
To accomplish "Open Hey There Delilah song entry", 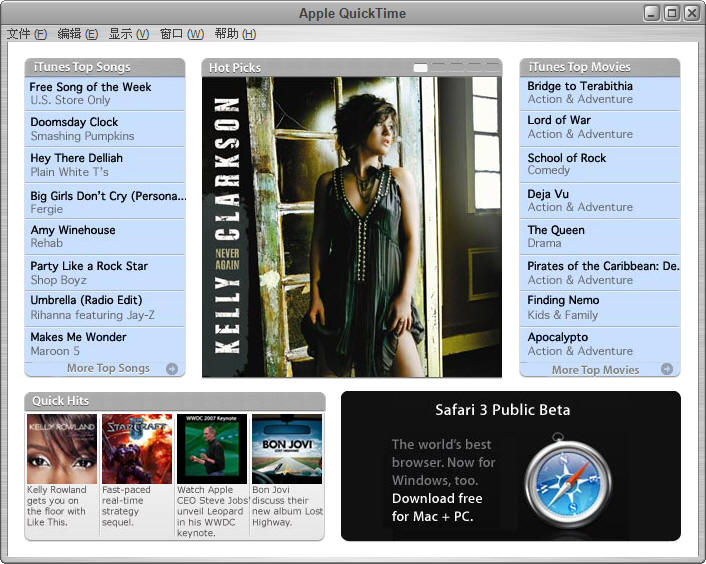I will click(105, 165).
